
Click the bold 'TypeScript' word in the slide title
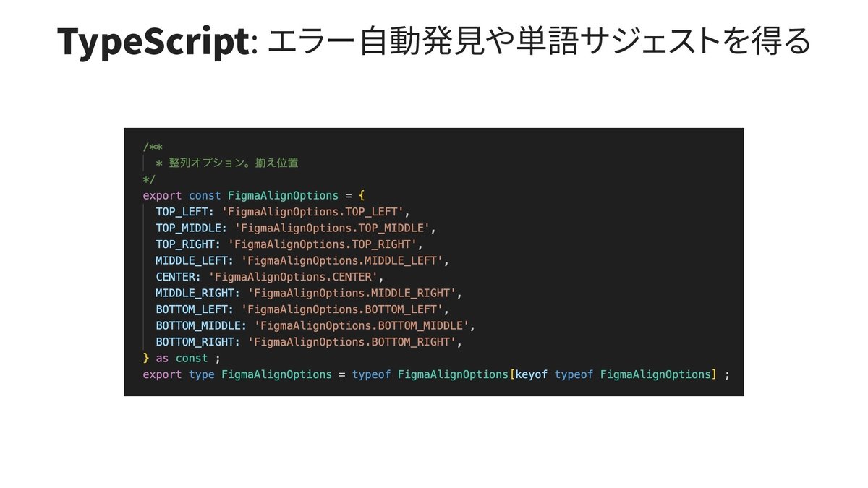click(153, 41)
